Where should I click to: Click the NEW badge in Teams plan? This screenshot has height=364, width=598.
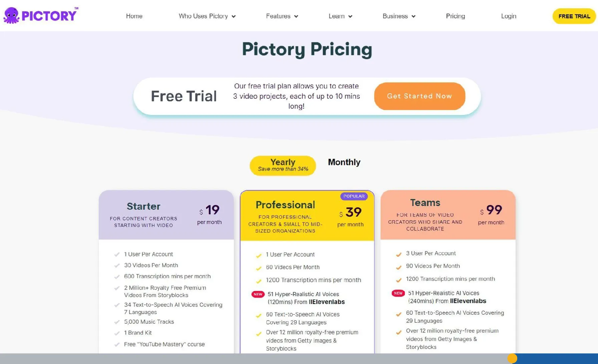[398, 293]
